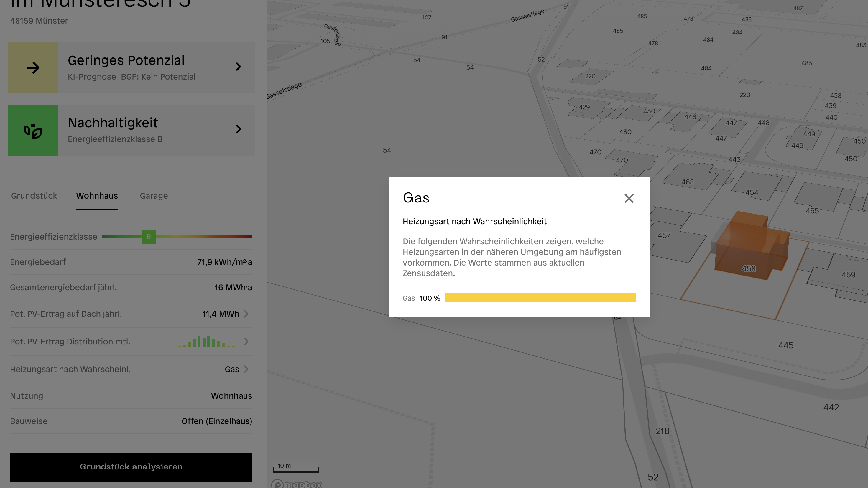Click the Gas value link in Heizungsart row
This screenshot has width=868, height=488.
click(232, 369)
